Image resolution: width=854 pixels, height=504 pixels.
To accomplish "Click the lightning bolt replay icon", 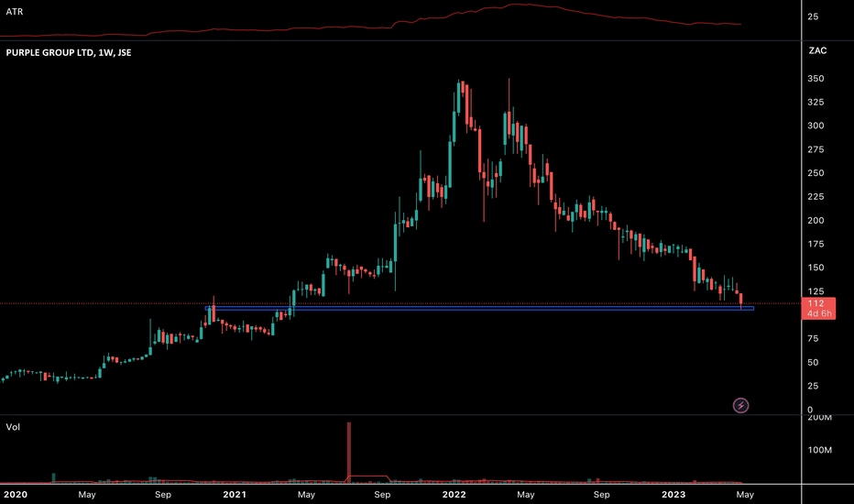I will [x=740, y=405].
